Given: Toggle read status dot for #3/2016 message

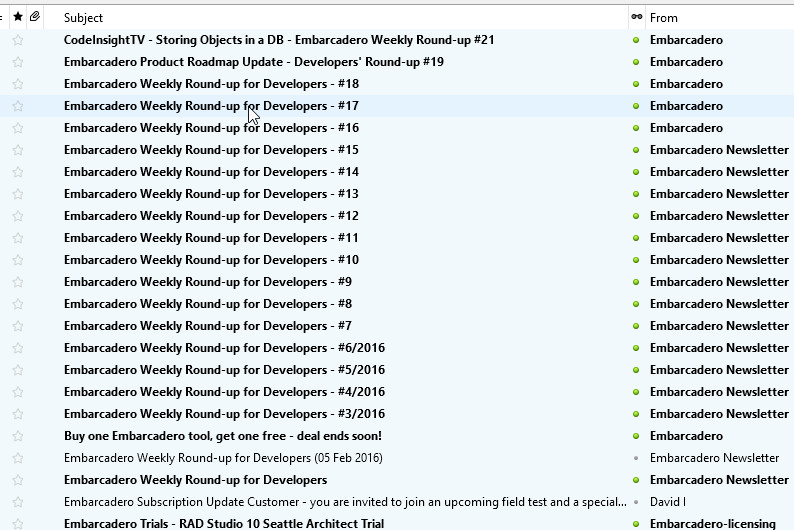Looking at the screenshot, I should [x=636, y=414].
